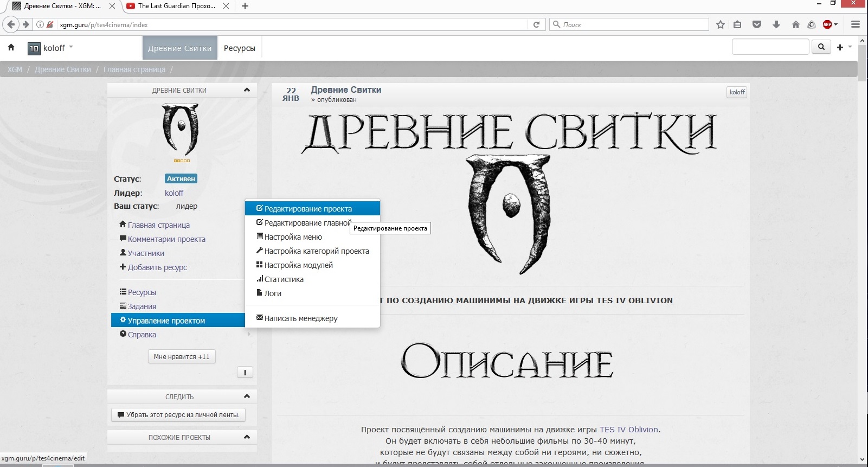Close The Last Guardian browser tab
The height and width of the screenshot is (467, 868).
pyautogui.click(x=226, y=6)
